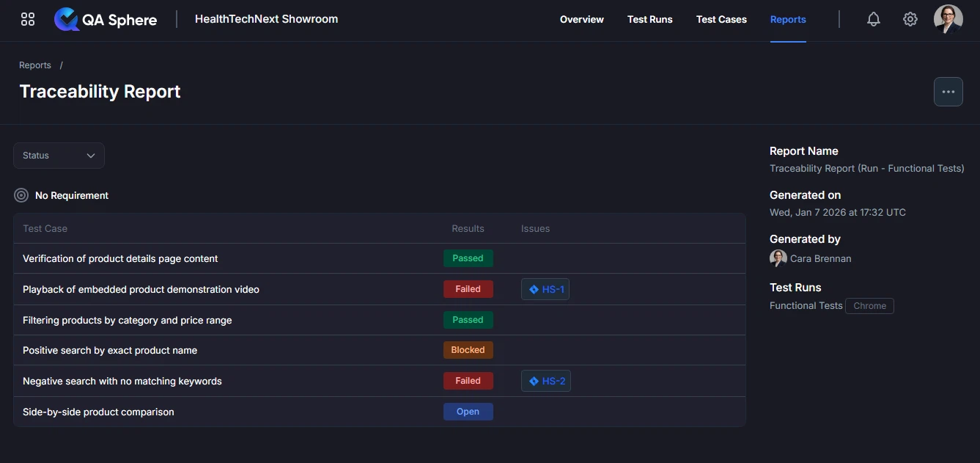Viewport: 980px width, 463px height.
Task: Go to the Test Runs tab
Action: click(649, 20)
